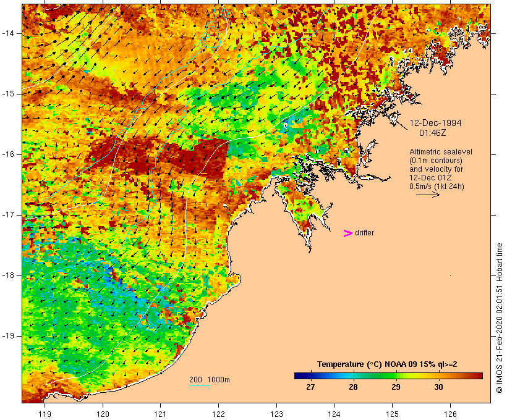Screen dimensions: 507x420
Task: Click the colorbar label '30'
Action: click(x=438, y=387)
